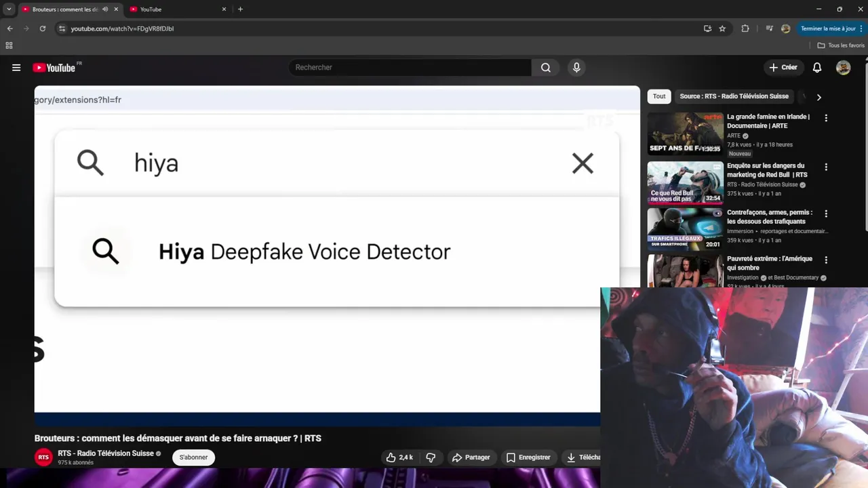Screen dimensions: 868x488
Task: Open the media control icon in toolbar
Action: [x=769, y=28]
